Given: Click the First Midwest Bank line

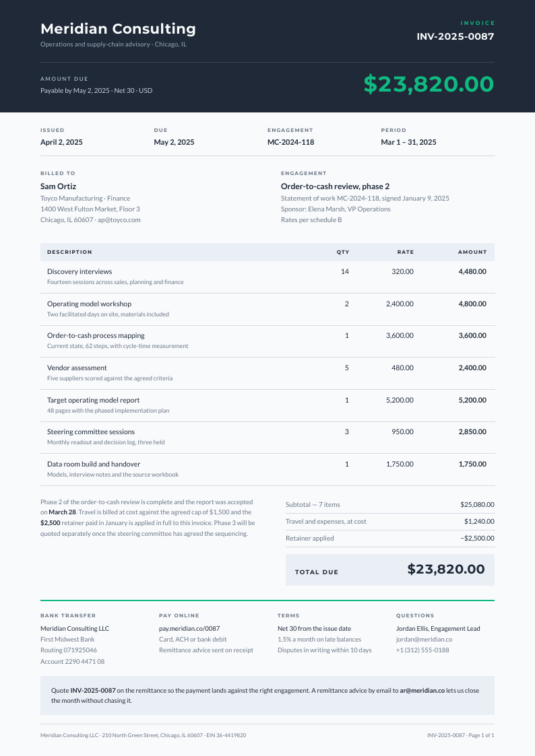Looking at the screenshot, I should point(67,640).
